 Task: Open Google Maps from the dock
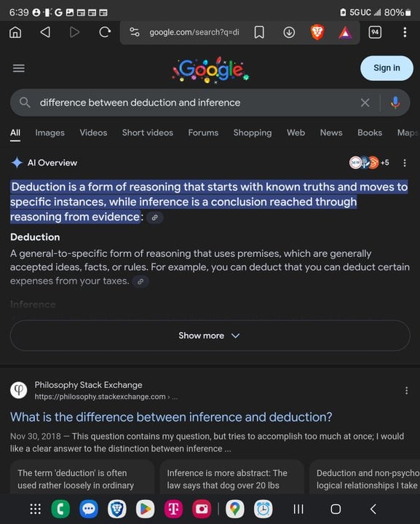(x=235, y=509)
